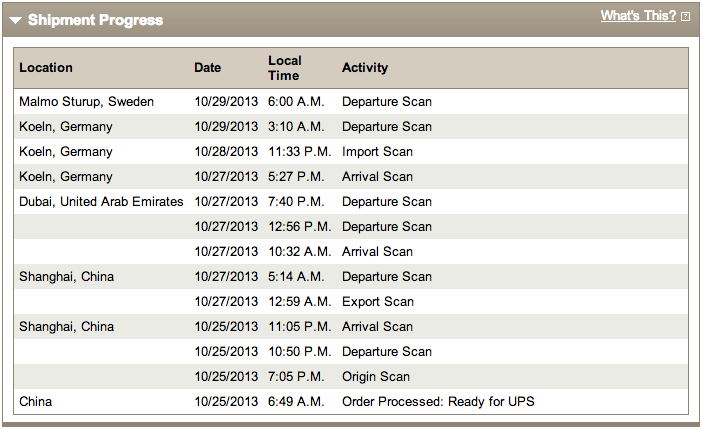Click the 12:56 P.M. time cell

[299, 227]
